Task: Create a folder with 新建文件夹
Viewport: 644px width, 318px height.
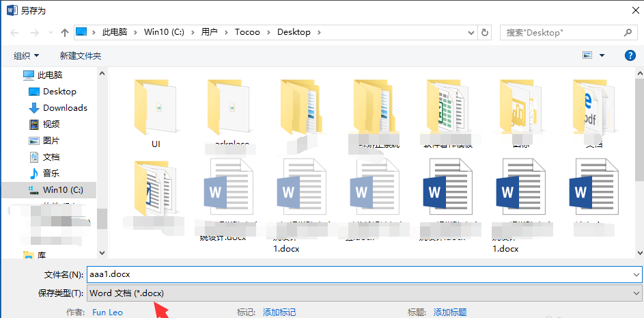Action: pos(81,55)
